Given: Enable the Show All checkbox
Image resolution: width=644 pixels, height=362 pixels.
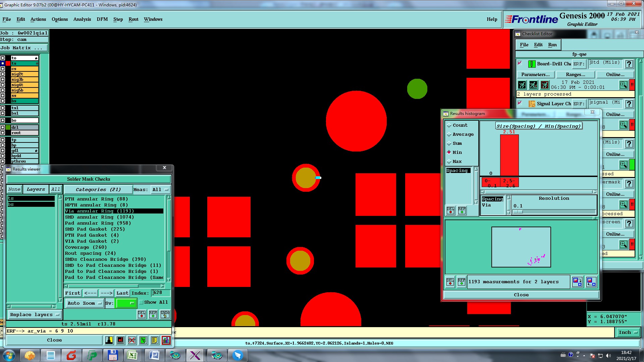Looking at the screenshot, I should pos(142,302).
